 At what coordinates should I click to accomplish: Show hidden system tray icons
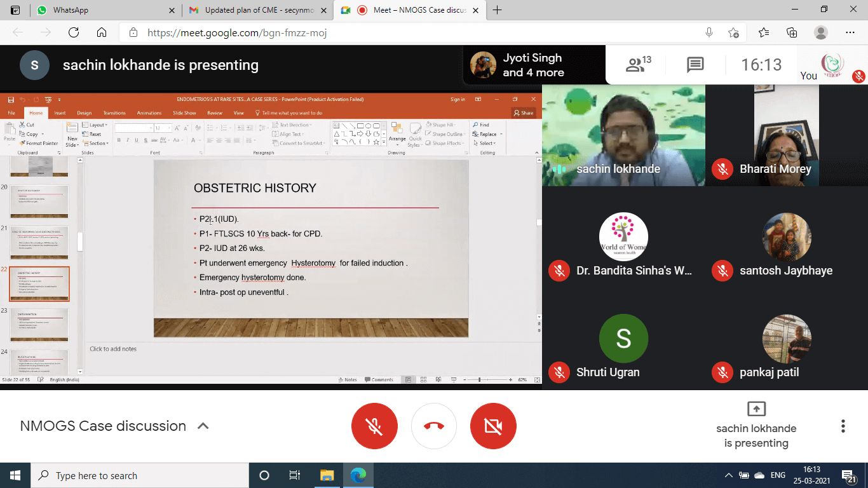click(728, 475)
